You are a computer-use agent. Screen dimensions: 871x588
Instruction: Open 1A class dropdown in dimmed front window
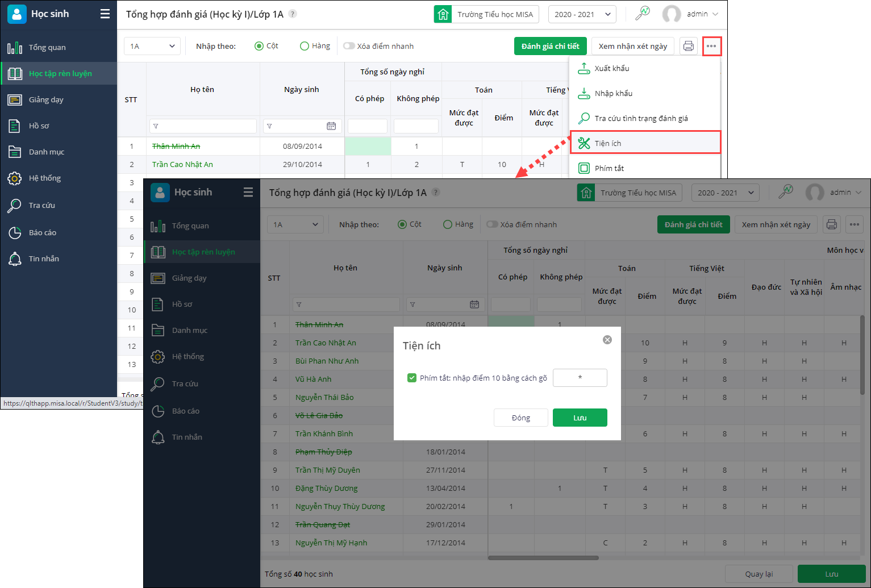click(x=295, y=224)
